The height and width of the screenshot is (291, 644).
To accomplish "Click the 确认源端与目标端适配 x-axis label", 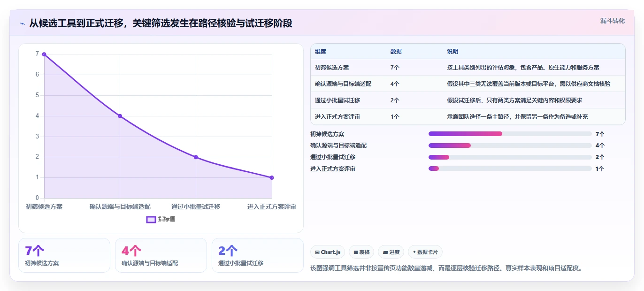I will 120,207.
